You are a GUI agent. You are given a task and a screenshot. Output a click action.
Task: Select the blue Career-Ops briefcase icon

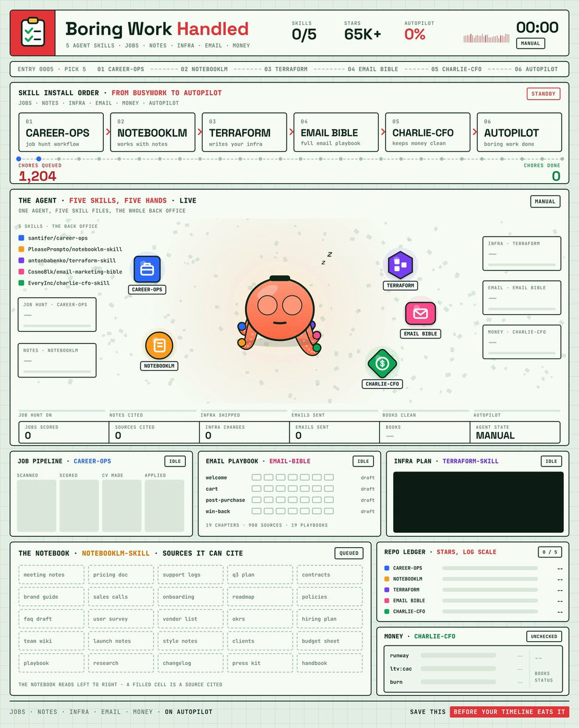(x=147, y=269)
